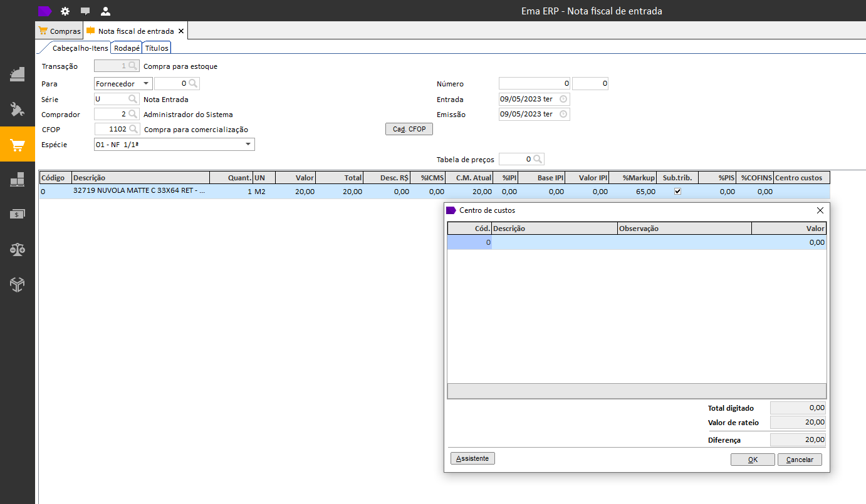Open the cash register sidebar module
The image size is (866, 504).
tap(18, 74)
